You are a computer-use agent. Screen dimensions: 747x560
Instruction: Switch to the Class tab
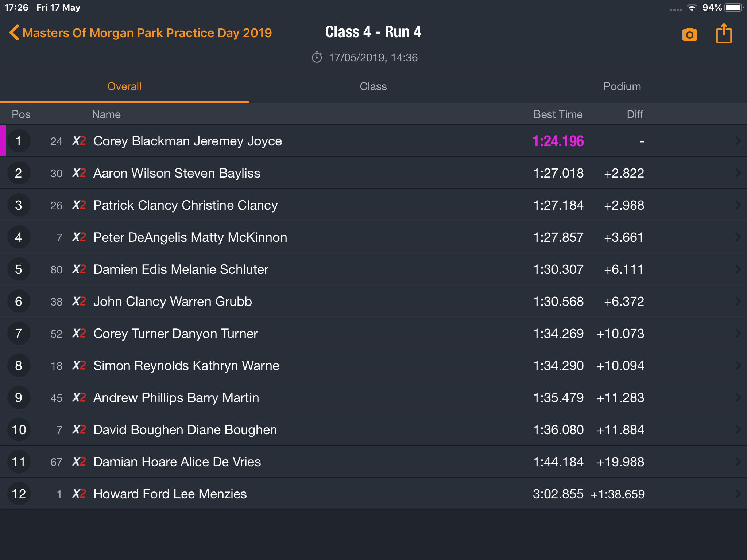coord(373,86)
